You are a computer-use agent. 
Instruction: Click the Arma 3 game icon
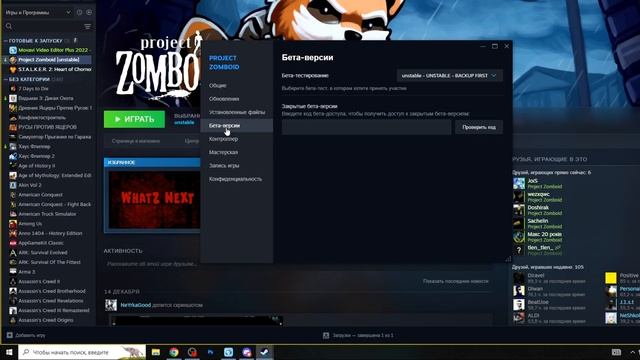click(13, 272)
